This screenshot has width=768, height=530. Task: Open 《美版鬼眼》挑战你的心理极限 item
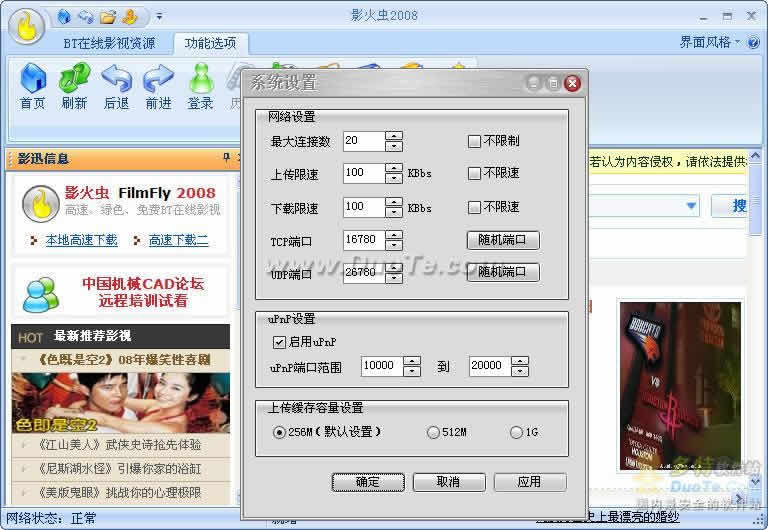(x=120, y=492)
